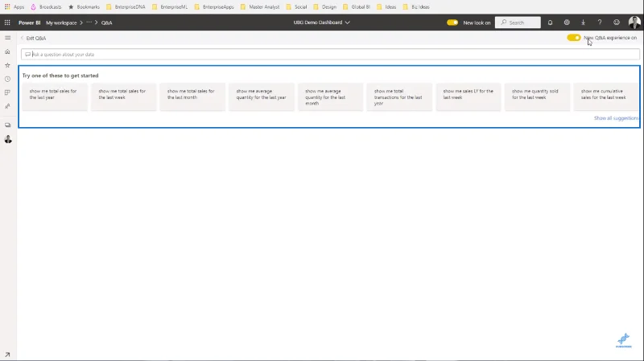Screen dimensions: 644x361
Task: Select 'show me quantity sold for the last week'
Action: (x=538, y=96)
